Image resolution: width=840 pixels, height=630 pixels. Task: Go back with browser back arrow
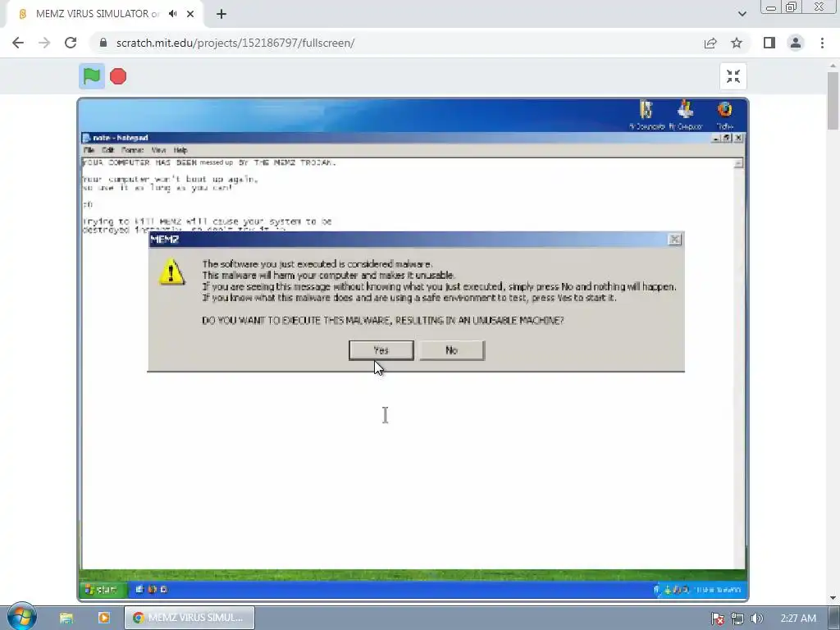pyautogui.click(x=18, y=43)
